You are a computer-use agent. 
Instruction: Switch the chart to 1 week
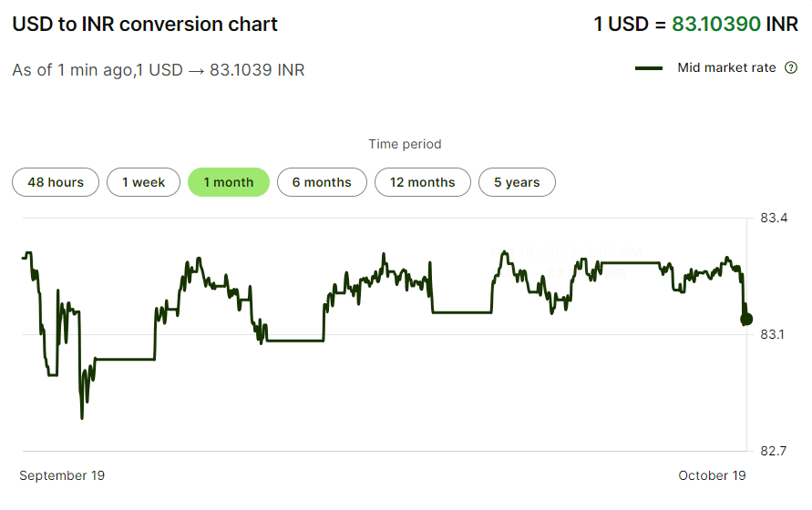tap(143, 182)
